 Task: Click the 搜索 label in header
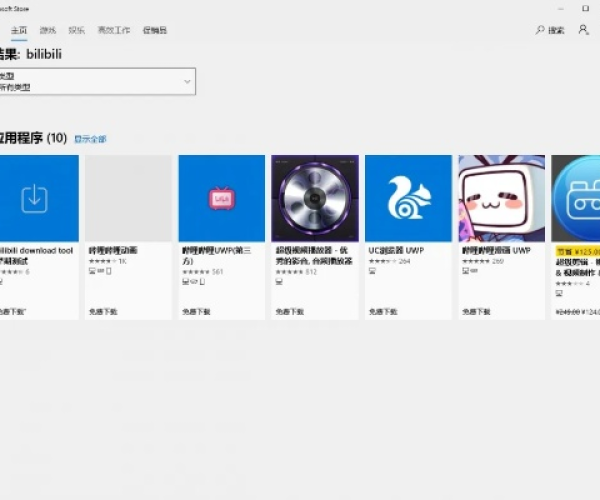[556, 30]
